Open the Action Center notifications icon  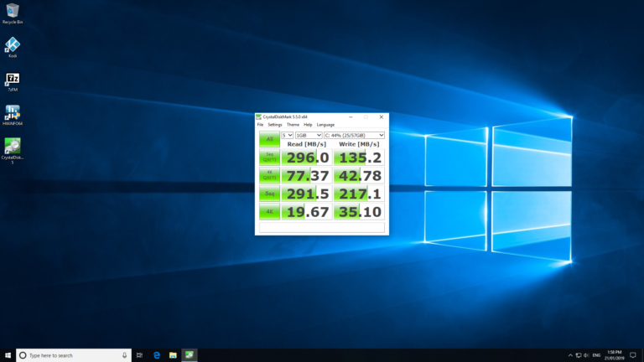tap(633, 355)
